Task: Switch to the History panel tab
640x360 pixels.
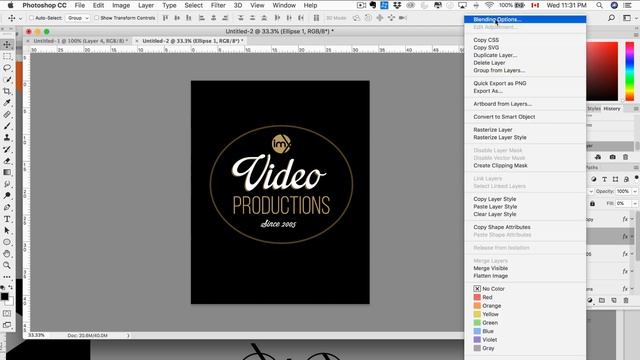Action: coord(611,109)
